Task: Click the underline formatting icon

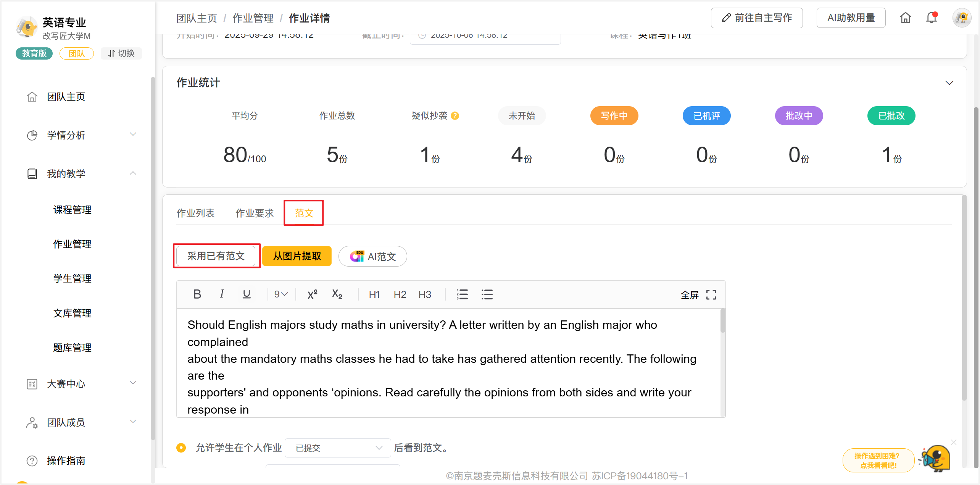Action: 247,294
